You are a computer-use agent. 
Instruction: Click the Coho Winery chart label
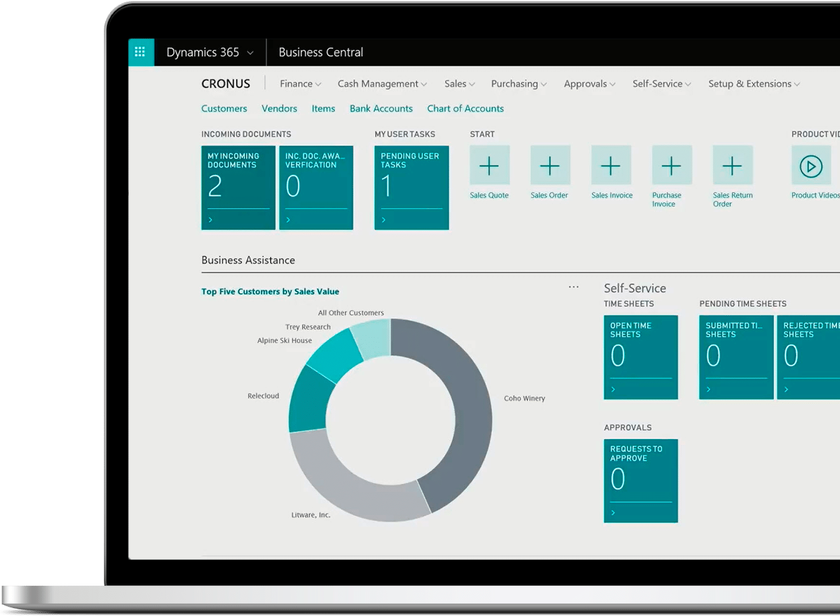pyautogui.click(x=524, y=398)
